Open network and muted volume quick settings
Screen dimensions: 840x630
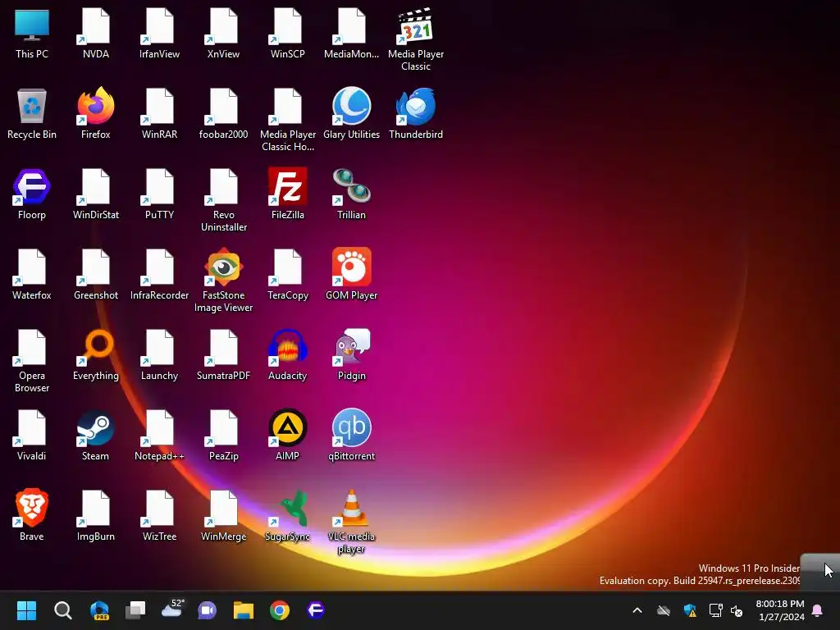(726, 610)
